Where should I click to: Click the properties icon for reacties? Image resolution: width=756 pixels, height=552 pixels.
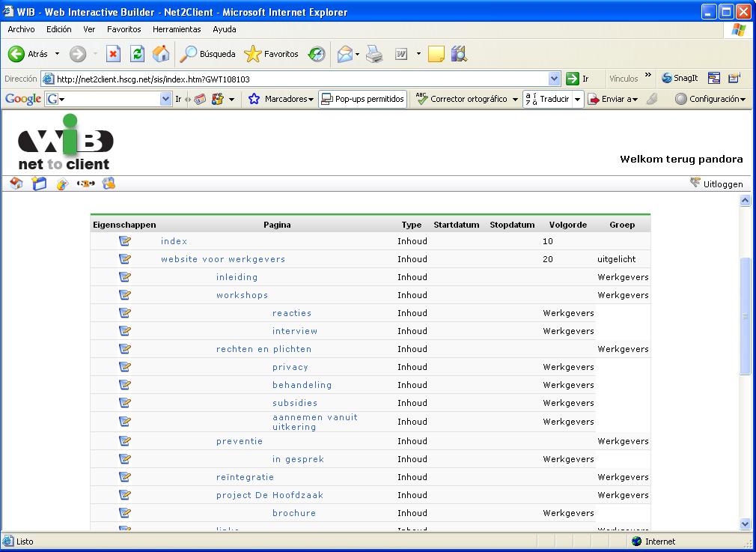[x=125, y=312]
